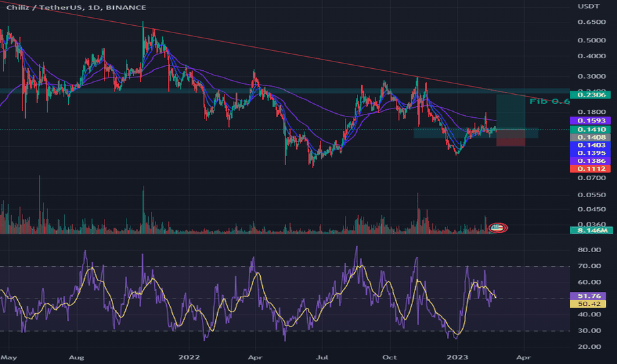Select the green profit zone of long position
The image size is (617, 364).
click(511, 112)
